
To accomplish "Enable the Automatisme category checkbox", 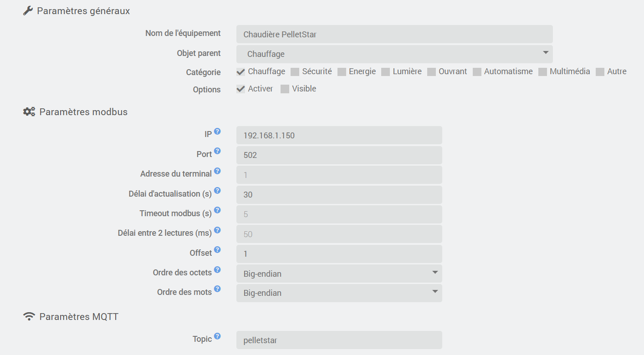I will click(477, 72).
